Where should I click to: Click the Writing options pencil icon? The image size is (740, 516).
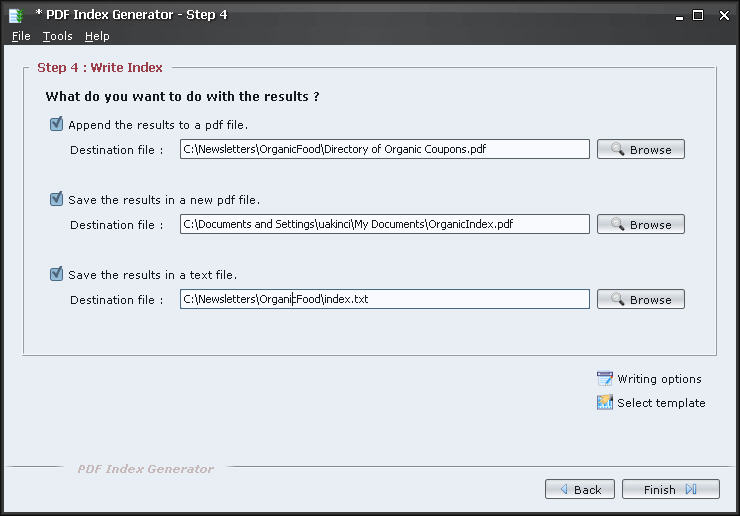(x=604, y=379)
